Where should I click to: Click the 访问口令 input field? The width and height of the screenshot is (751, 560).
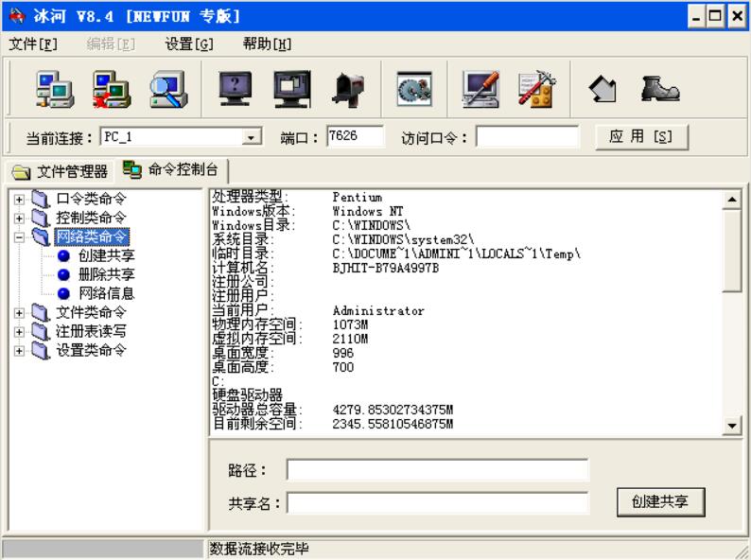point(528,136)
